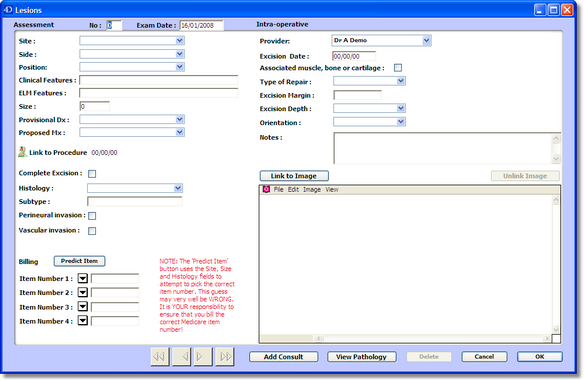Click the Exam Date field

tap(202, 25)
